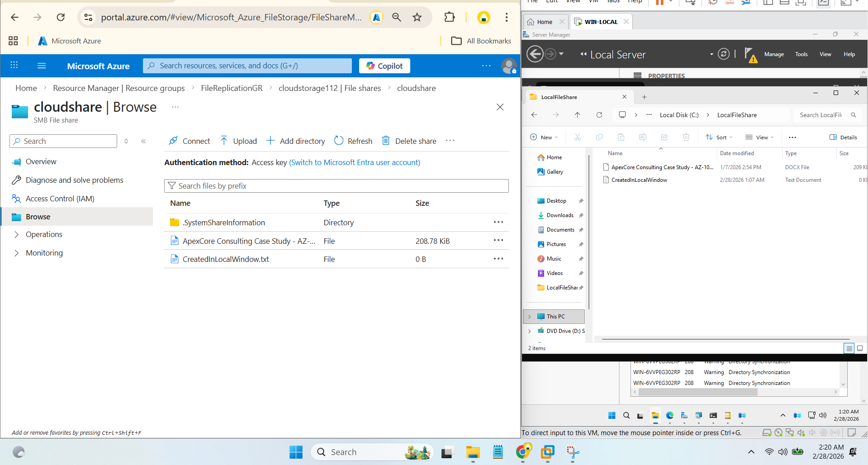The image size is (868, 465).
Task: Expand the Monitoring menu section
Action: [16, 253]
